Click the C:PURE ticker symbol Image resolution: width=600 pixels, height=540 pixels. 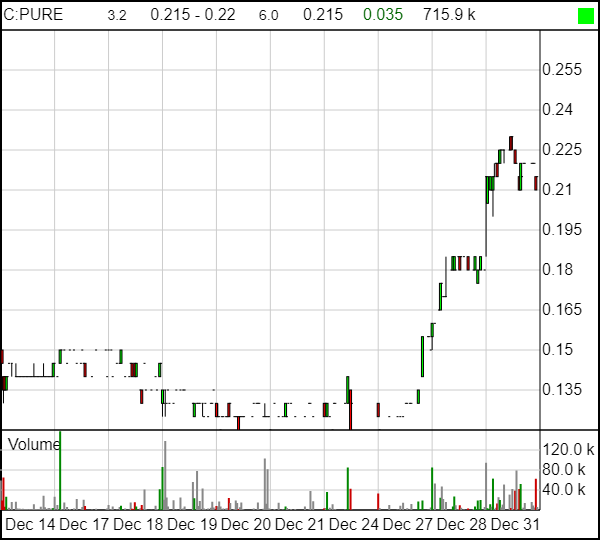coord(33,15)
